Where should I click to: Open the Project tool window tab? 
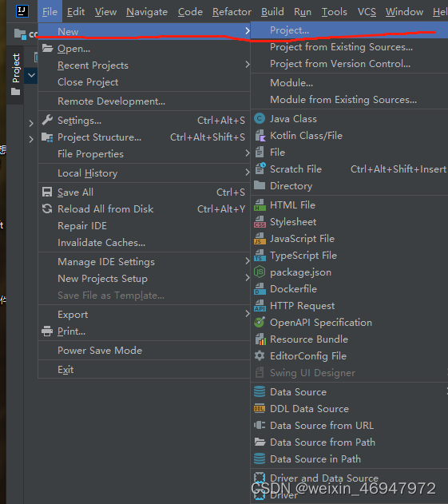15,74
